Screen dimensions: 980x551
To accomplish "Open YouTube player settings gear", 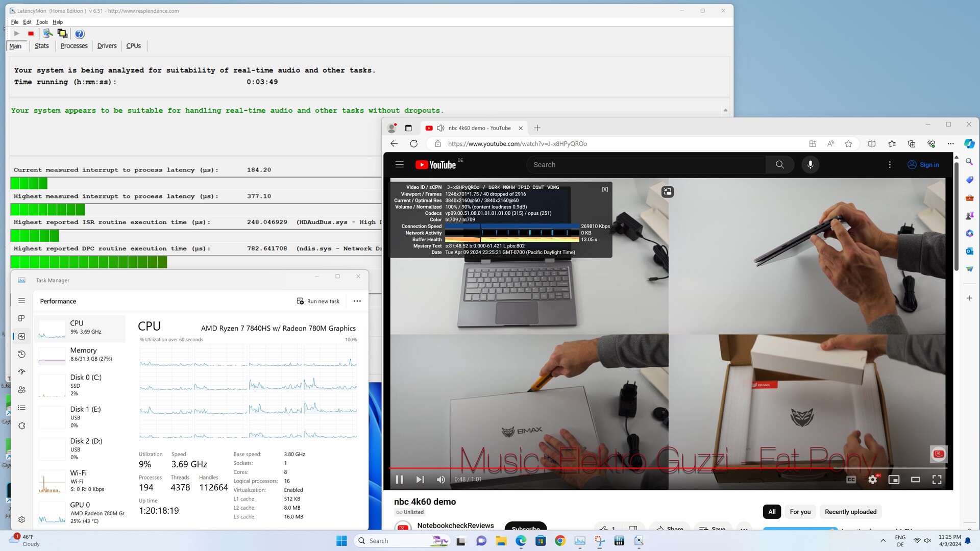I will pyautogui.click(x=873, y=480).
